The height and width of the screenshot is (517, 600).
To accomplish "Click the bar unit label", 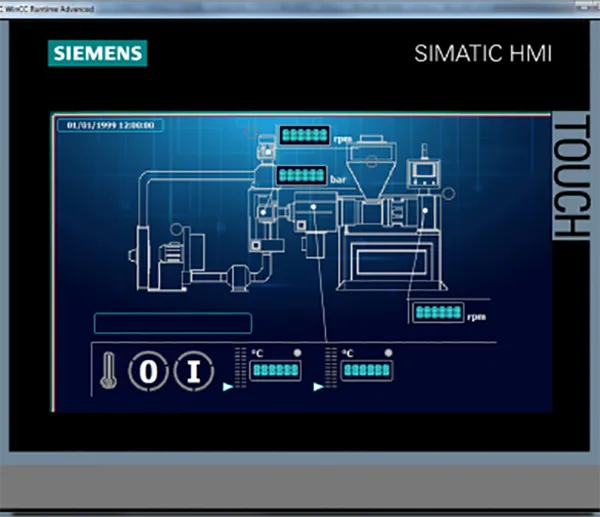I will (x=338, y=179).
